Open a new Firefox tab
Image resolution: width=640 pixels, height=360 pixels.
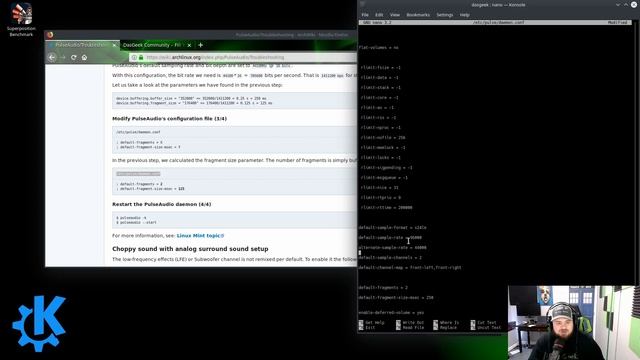point(200,45)
